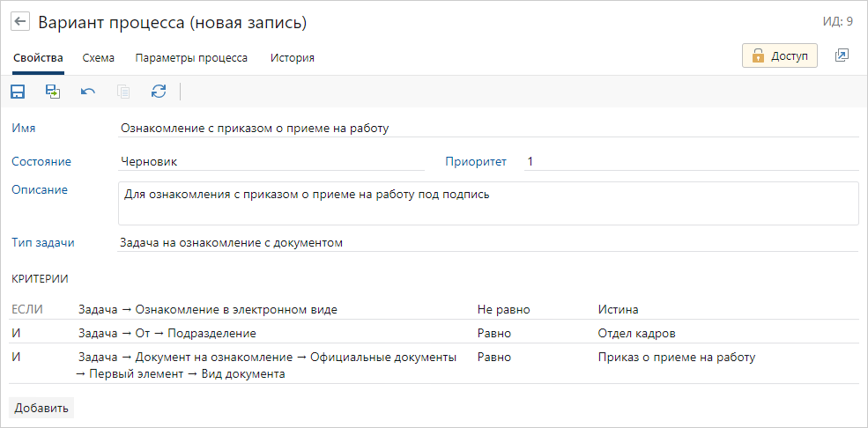Open the Параметры процесса tab
This screenshot has width=868, height=428.
(x=190, y=58)
